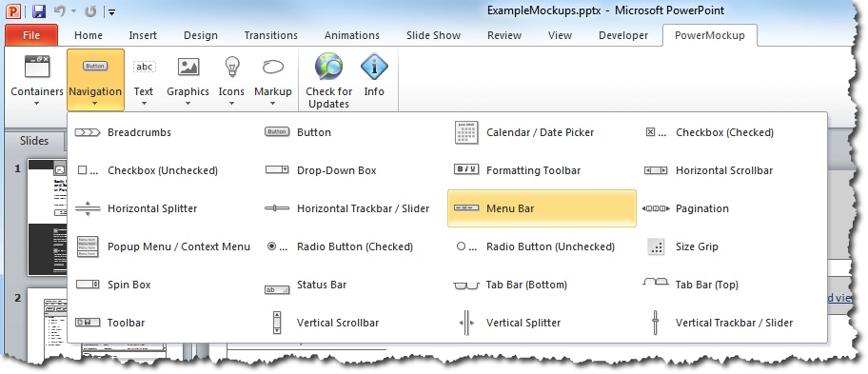Click the Repeat icon in Quick Access Toolbar

click(90, 10)
